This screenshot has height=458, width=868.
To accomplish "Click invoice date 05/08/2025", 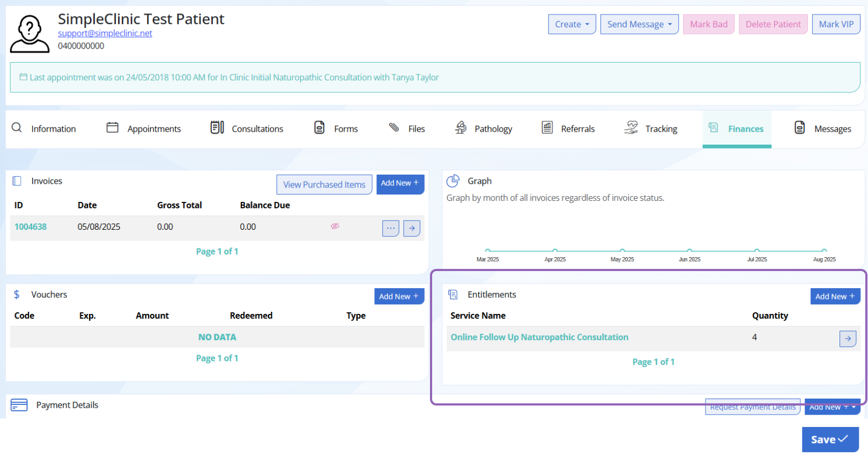I will click(99, 227).
